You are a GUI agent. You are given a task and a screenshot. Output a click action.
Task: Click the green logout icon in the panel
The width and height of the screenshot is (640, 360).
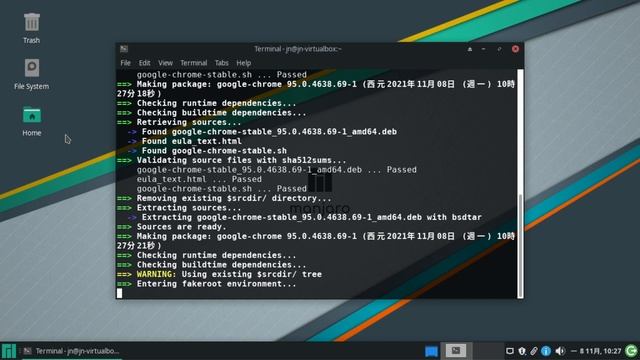click(631, 351)
